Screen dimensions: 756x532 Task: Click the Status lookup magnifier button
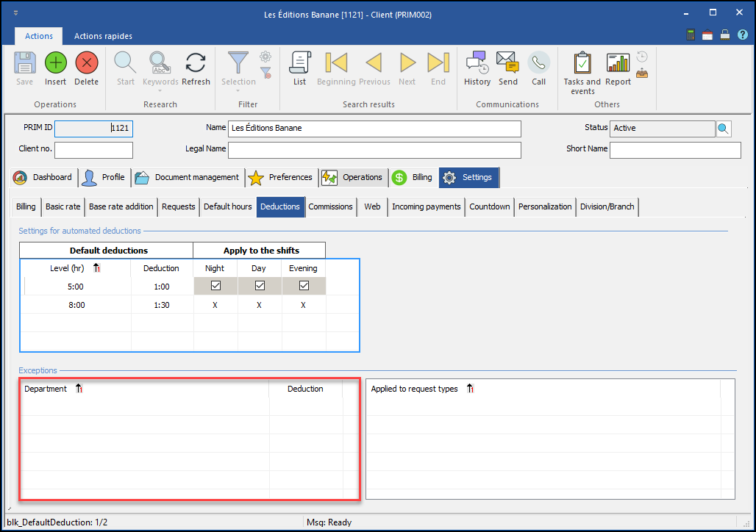[723, 128]
